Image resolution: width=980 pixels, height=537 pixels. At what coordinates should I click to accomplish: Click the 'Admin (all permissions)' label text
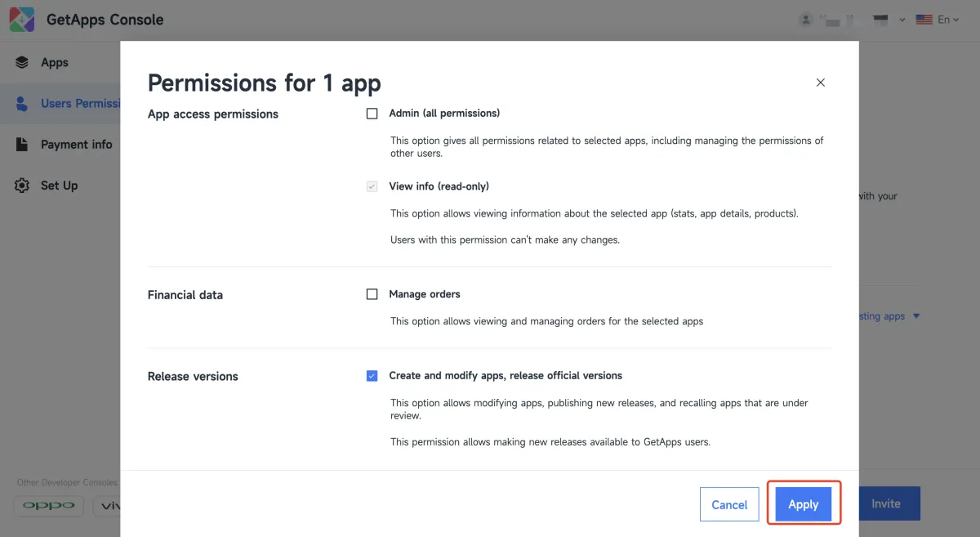(x=444, y=114)
